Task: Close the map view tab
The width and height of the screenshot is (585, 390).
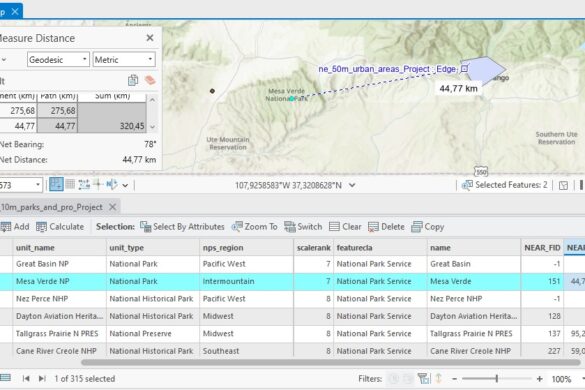Action: (15, 12)
